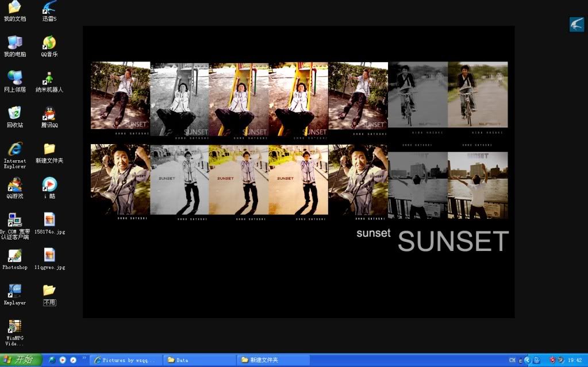This screenshot has height=367, width=588.
Task: Click the 开始 Start button
Action: pyautogui.click(x=21, y=360)
